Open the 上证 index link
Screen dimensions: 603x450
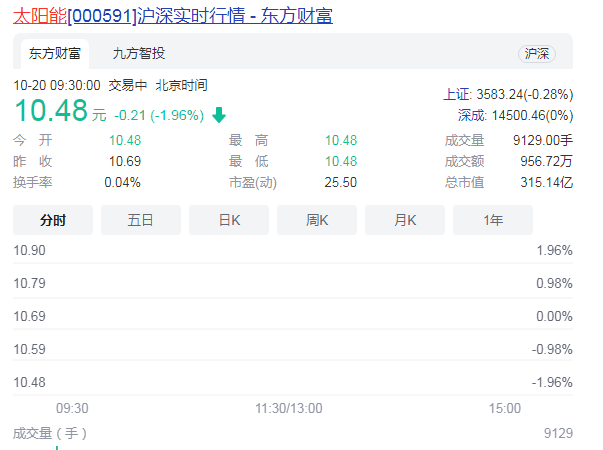pos(457,94)
